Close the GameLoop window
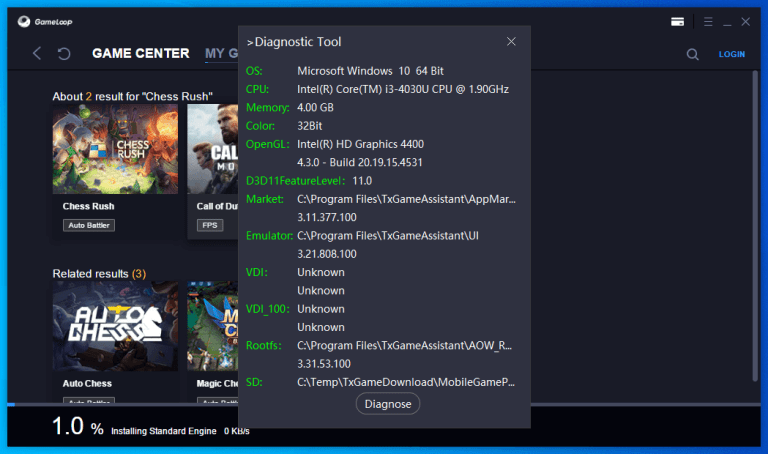The image size is (768, 454). point(745,22)
